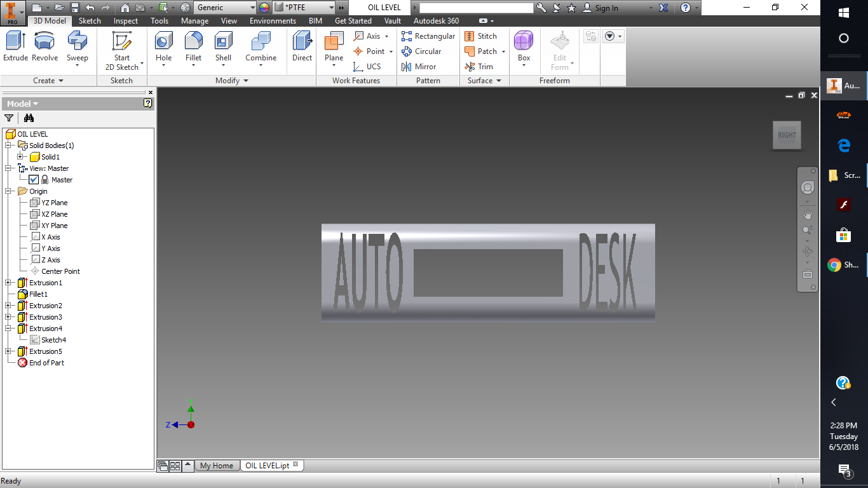
Task: Collapse the Origin folder
Action: click(8, 191)
